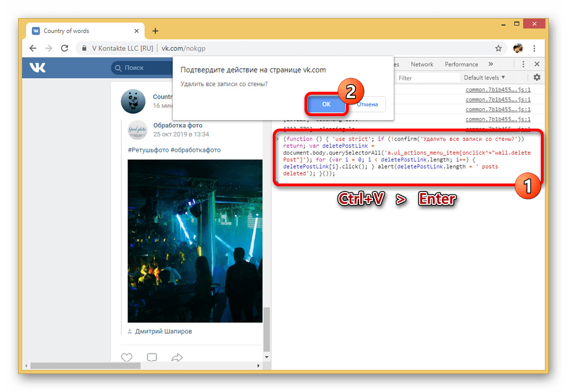Switch to the Performance tab
Viewport: 567px width, 392px height.
click(x=461, y=65)
